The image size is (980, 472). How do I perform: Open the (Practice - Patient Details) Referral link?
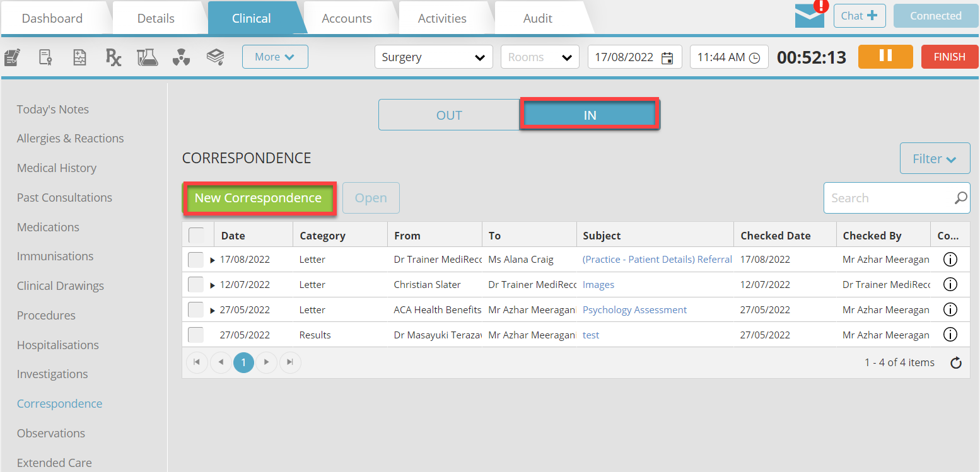pyautogui.click(x=657, y=259)
